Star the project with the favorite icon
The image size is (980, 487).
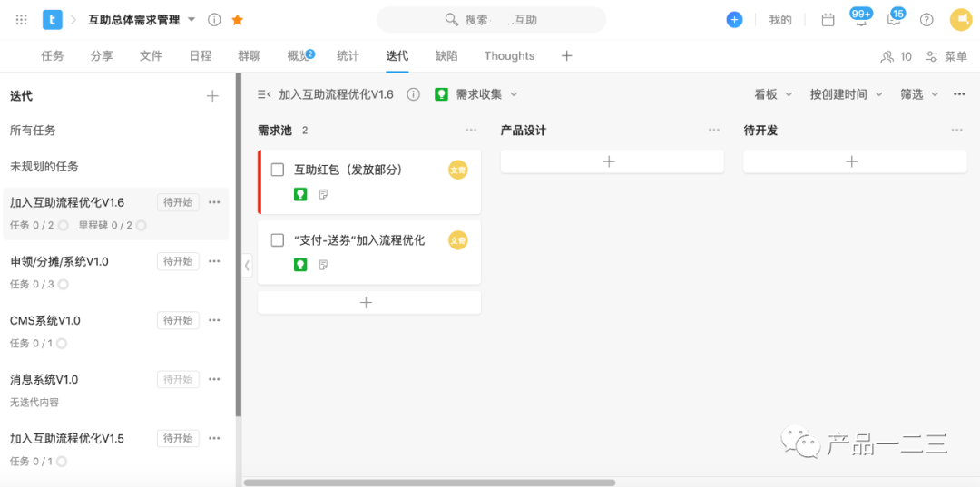238,19
